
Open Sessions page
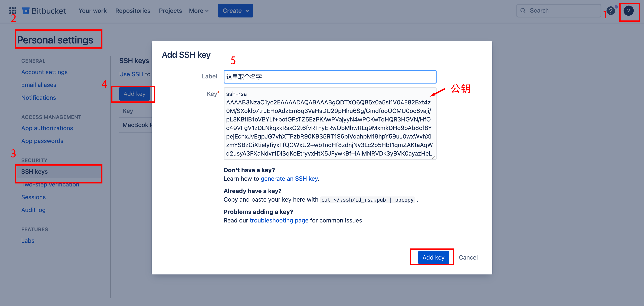[x=33, y=197]
